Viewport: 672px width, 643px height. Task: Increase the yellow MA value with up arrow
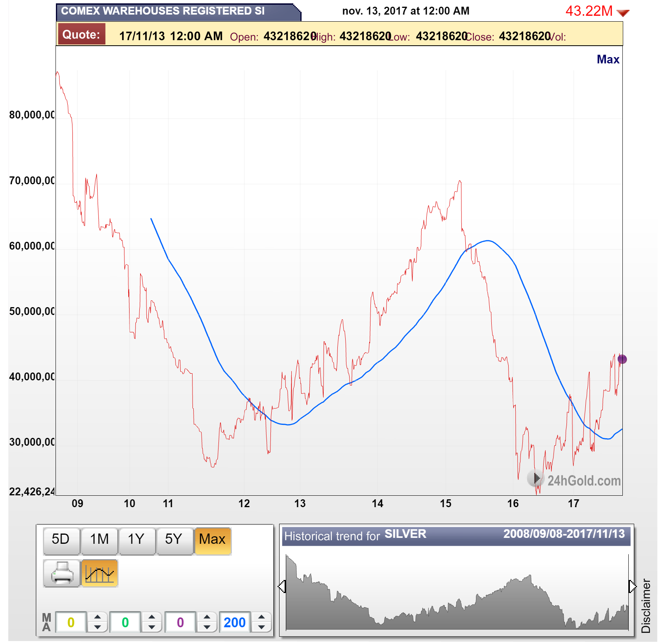pos(97,617)
